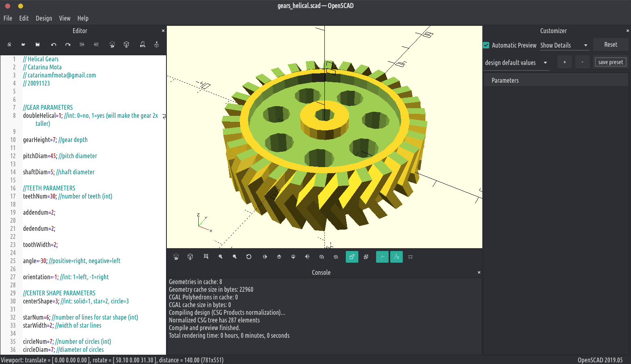This screenshot has height=364, width=631.
Task: Open an existing SCAD file
Action: (x=23, y=44)
